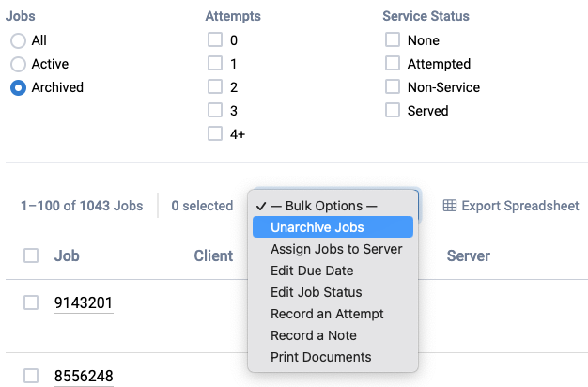Select Edit Job Status menu entry
588x387 pixels.
[316, 292]
